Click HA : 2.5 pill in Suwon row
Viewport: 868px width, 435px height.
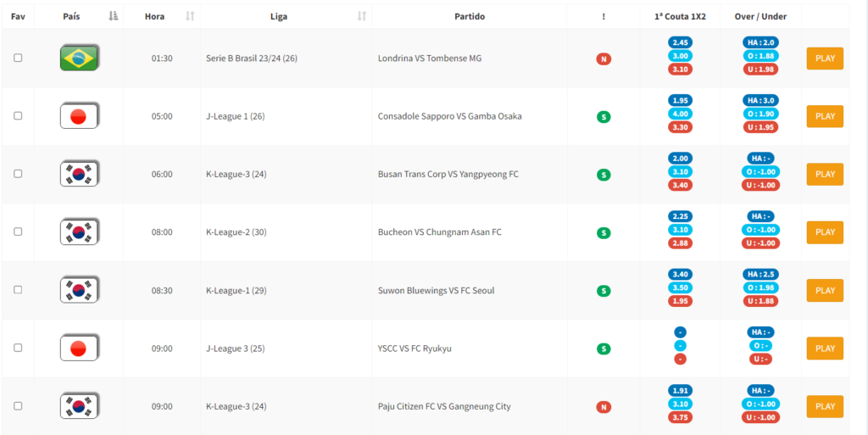point(760,275)
